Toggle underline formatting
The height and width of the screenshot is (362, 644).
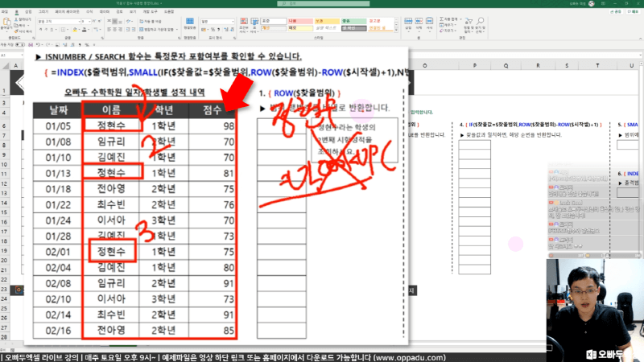point(52,30)
